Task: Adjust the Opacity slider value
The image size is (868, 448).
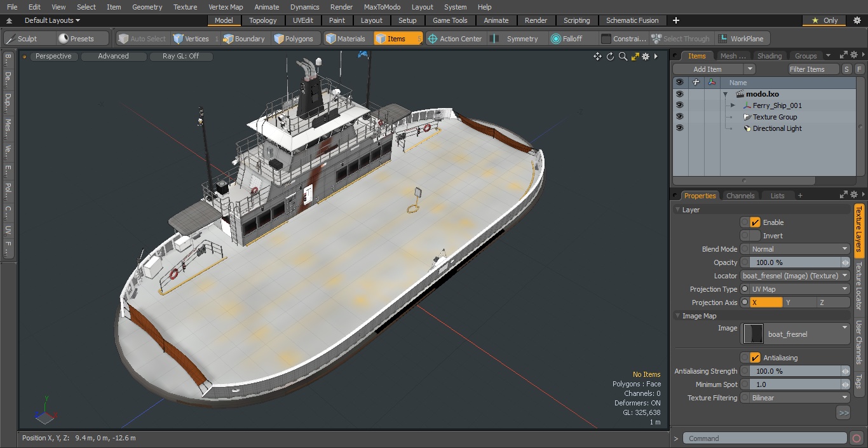Action: pyautogui.click(x=799, y=262)
